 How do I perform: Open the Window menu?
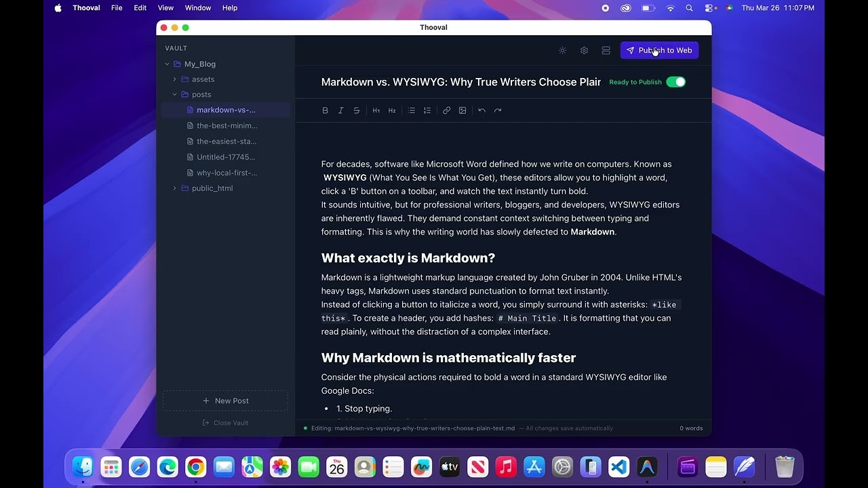[x=198, y=8]
